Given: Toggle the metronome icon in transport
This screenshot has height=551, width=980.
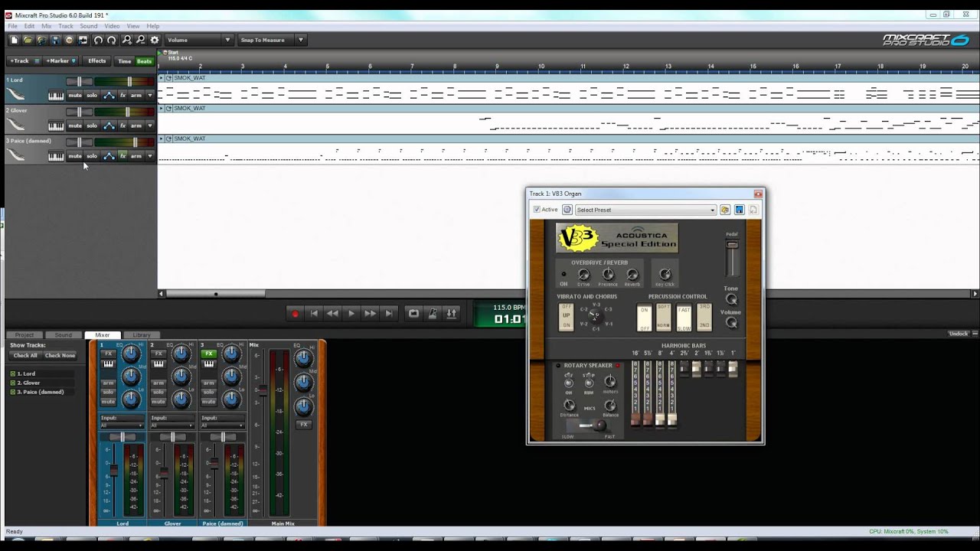Looking at the screenshot, I should click(x=433, y=313).
